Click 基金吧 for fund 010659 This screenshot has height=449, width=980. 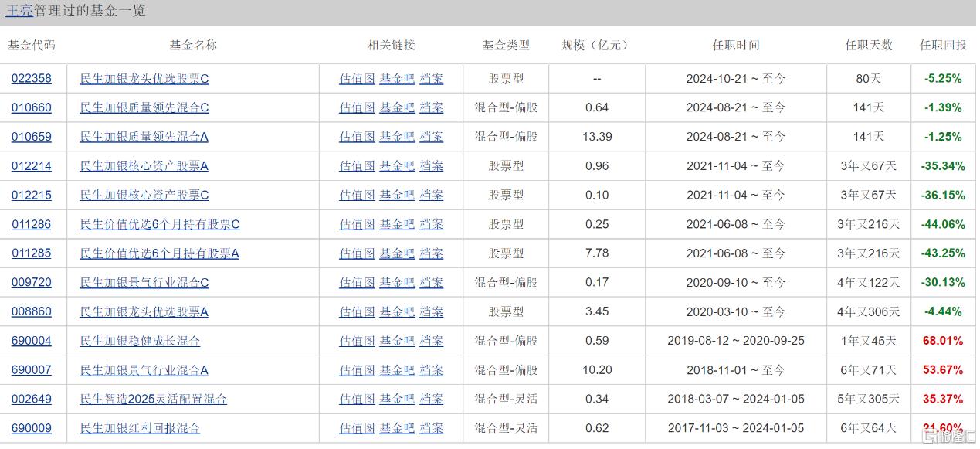point(397,138)
